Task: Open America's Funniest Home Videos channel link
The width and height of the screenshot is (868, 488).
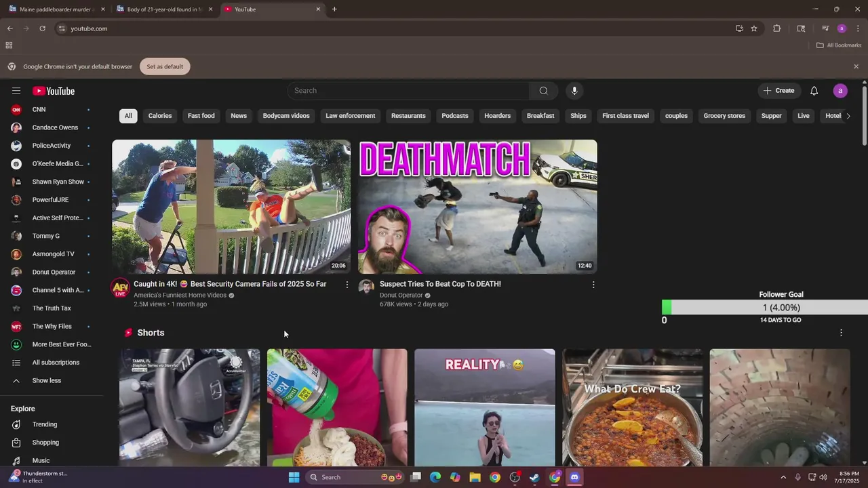Action: (180, 296)
